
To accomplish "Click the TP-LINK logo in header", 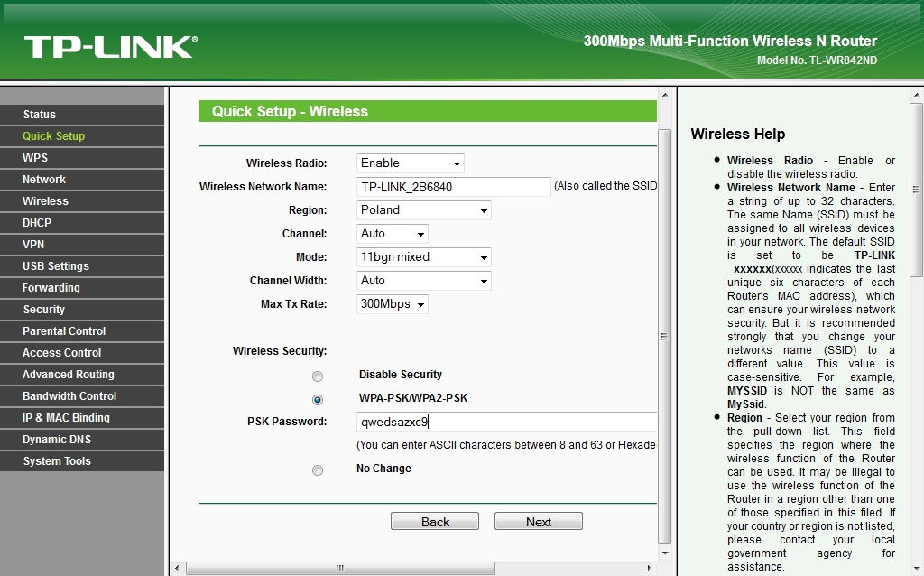I will [x=111, y=47].
